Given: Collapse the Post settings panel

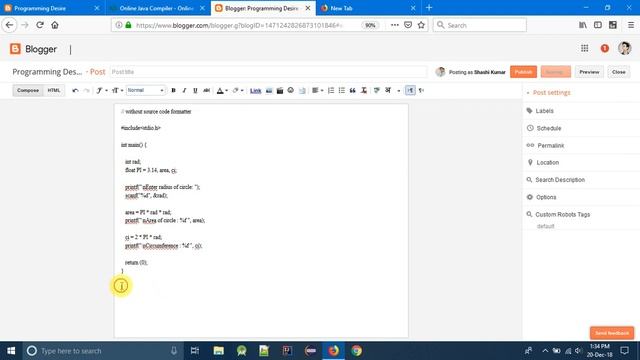Looking at the screenshot, I should (551, 93).
